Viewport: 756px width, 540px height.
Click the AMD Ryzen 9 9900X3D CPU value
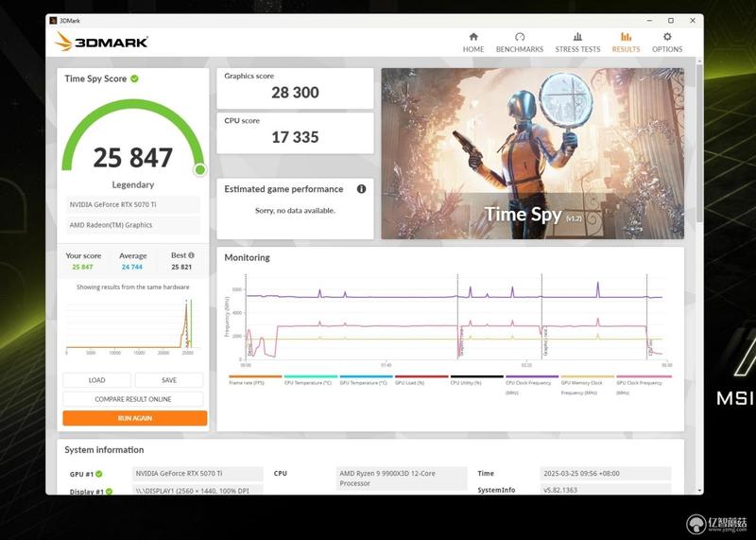403,479
